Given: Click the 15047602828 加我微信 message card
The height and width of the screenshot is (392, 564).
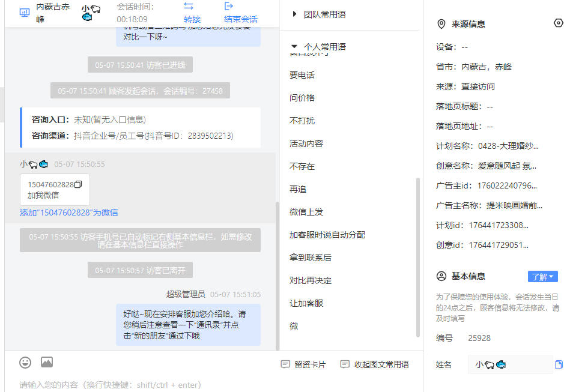Looking at the screenshot, I should pos(55,190).
